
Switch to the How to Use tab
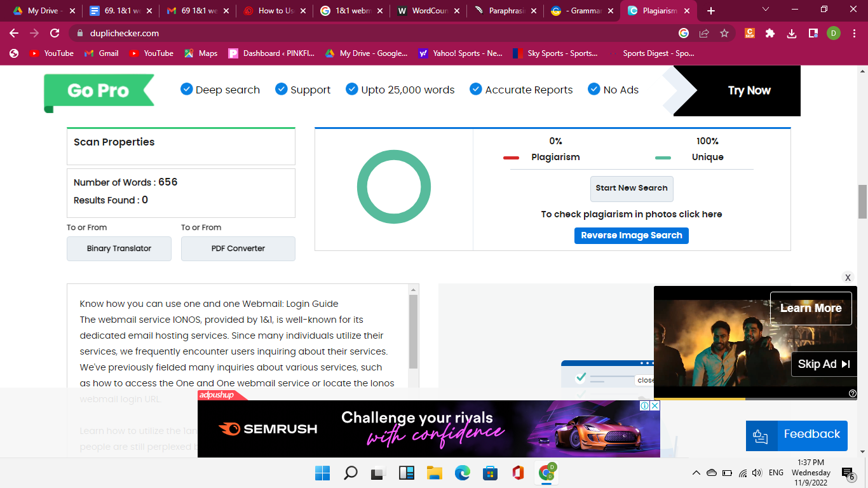[x=275, y=11]
